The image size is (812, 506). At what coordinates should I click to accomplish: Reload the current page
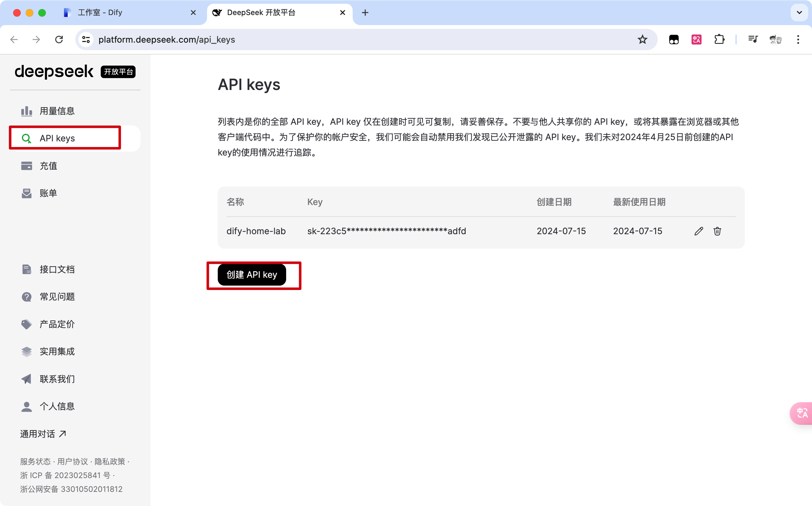[x=59, y=40]
